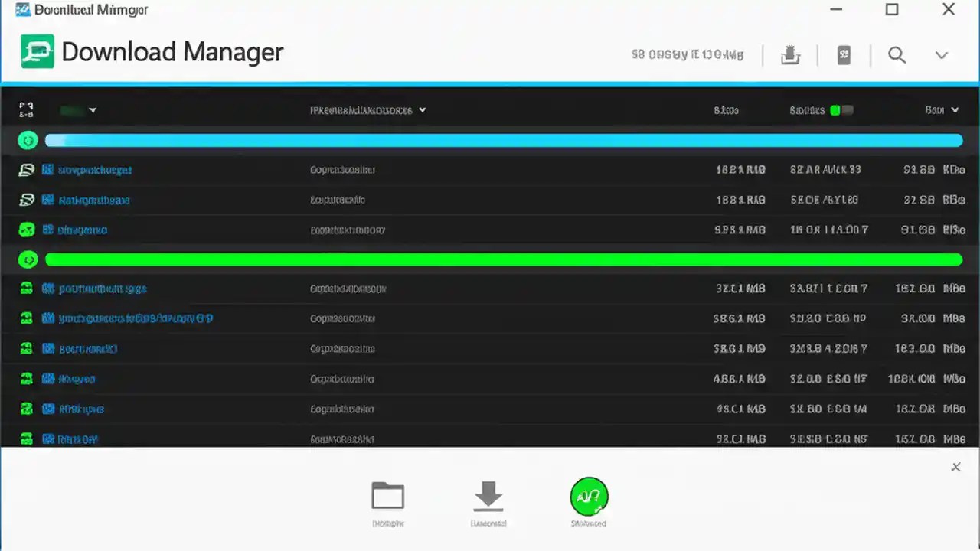Open the search magnifier in the toolbar
The width and height of the screenshot is (980, 551).
pos(897,55)
